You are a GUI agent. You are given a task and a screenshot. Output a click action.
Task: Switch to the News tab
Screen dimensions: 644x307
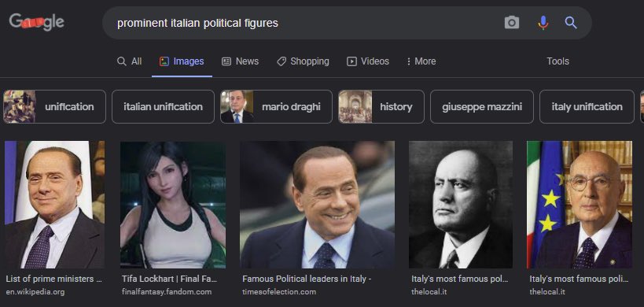[241, 61]
